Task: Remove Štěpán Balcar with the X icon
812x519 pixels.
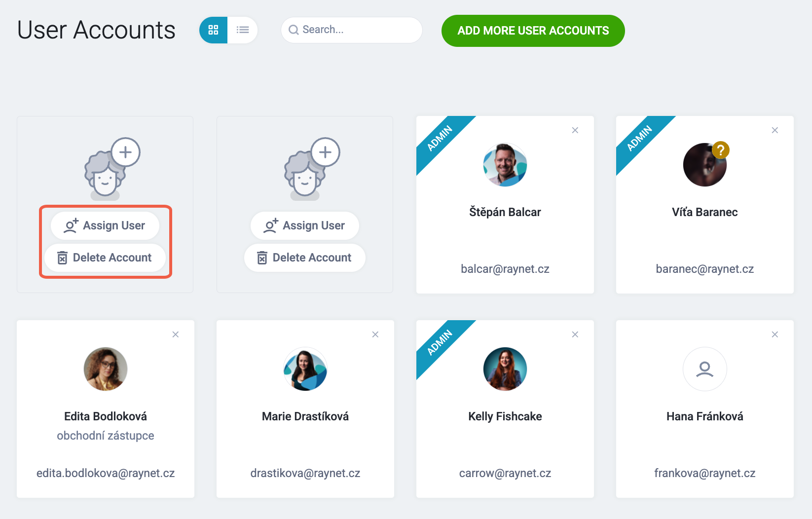Action: point(575,130)
